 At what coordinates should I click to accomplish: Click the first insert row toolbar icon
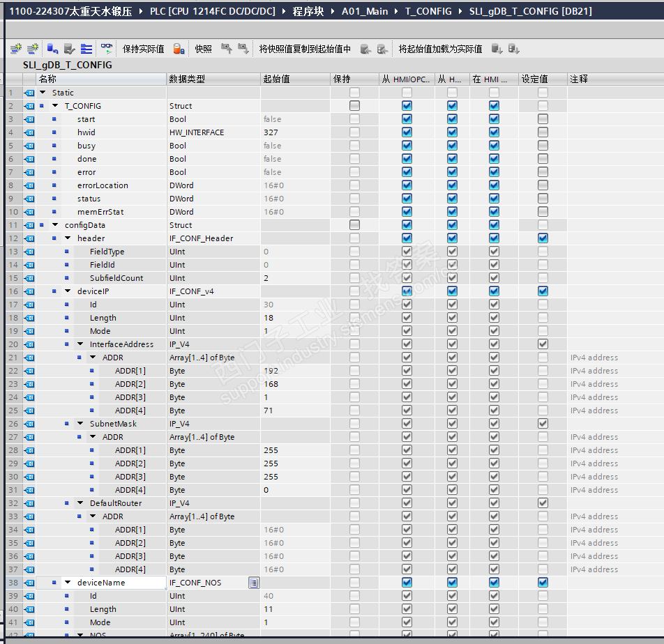click(x=15, y=49)
